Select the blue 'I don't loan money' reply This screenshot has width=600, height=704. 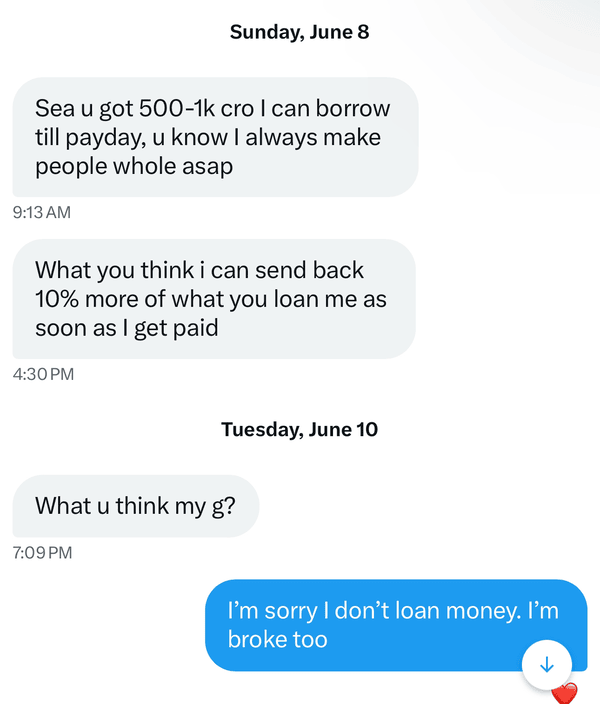pyautogui.click(x=395, y=624)
